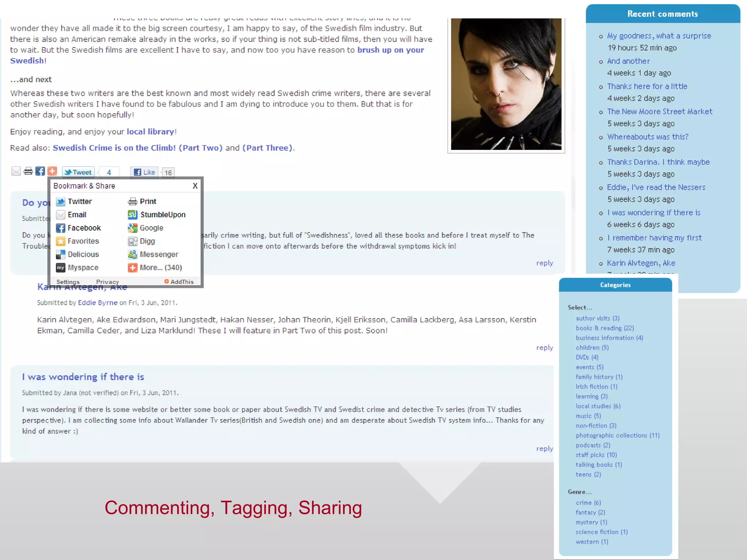This screenshot has height=560, width=747.
Task: Select genre 'science fiction (1)'
Action: [x=602, y=532]
